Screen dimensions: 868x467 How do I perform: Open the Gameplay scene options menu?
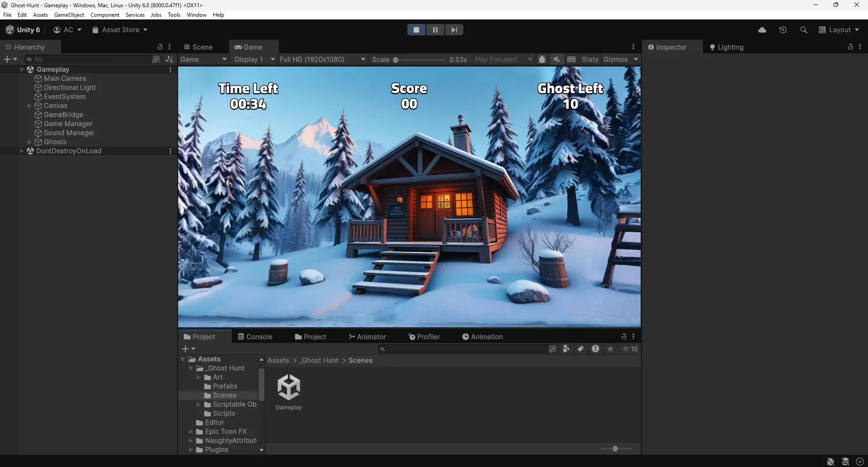(170, 70)
